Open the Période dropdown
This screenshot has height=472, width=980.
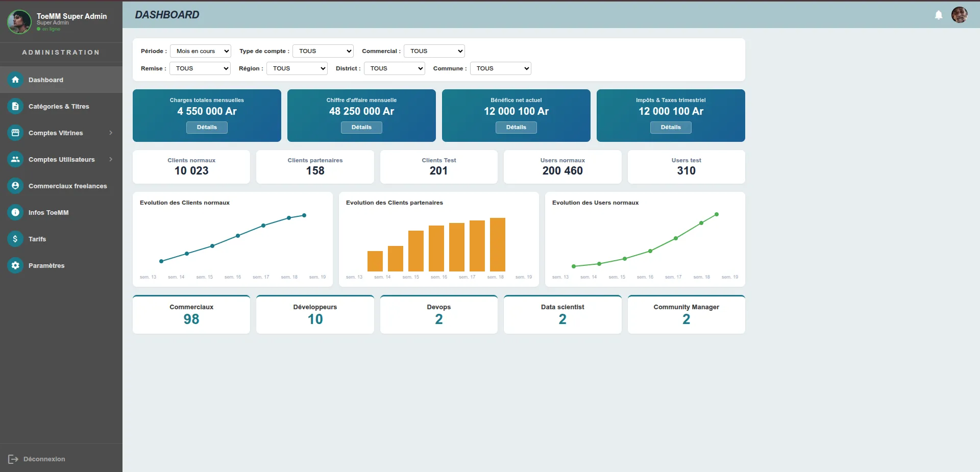(201, 51)
